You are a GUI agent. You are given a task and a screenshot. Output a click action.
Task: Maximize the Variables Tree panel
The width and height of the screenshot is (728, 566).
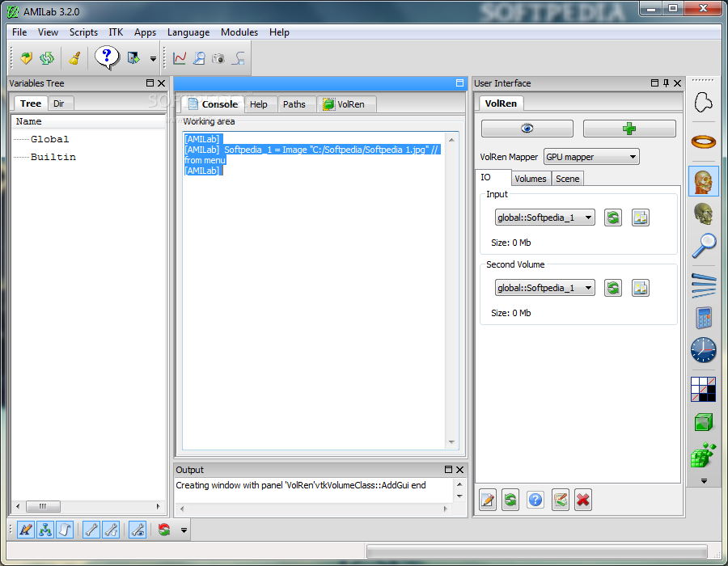coord(150,83)
